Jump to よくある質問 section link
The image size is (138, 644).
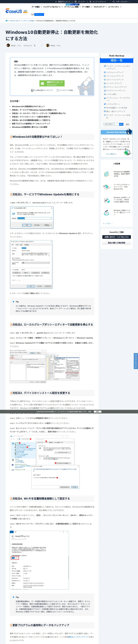pos(30,127)
